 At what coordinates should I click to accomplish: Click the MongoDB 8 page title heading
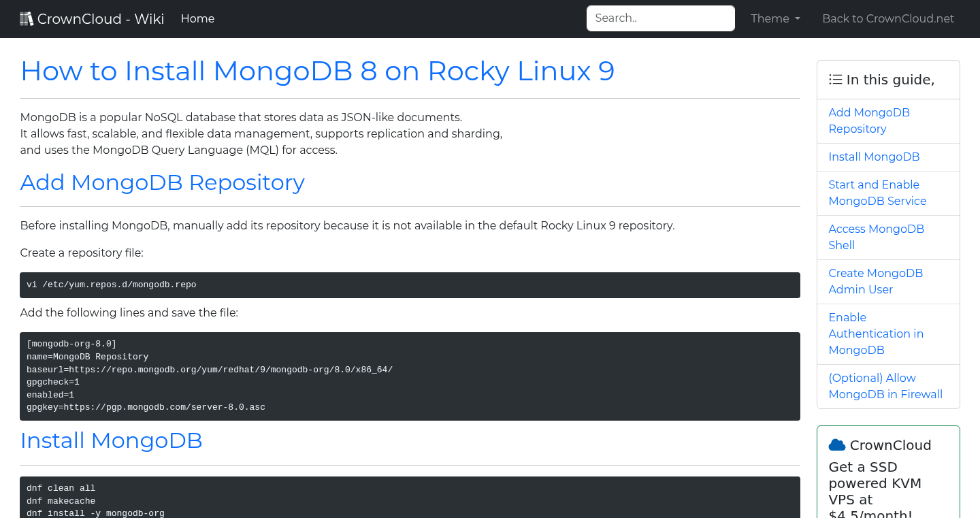click(x=317, y=71)
